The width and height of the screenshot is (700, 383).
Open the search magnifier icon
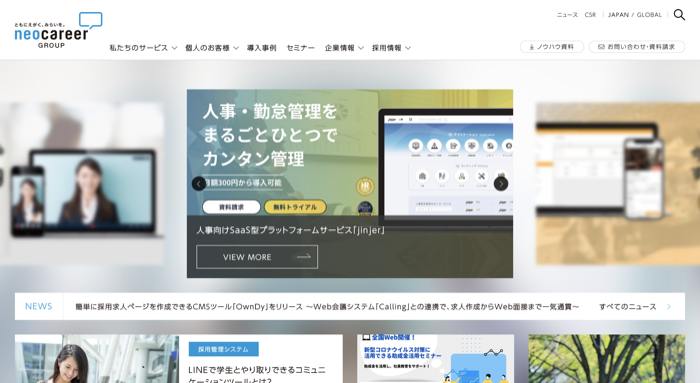click(679, 15)
